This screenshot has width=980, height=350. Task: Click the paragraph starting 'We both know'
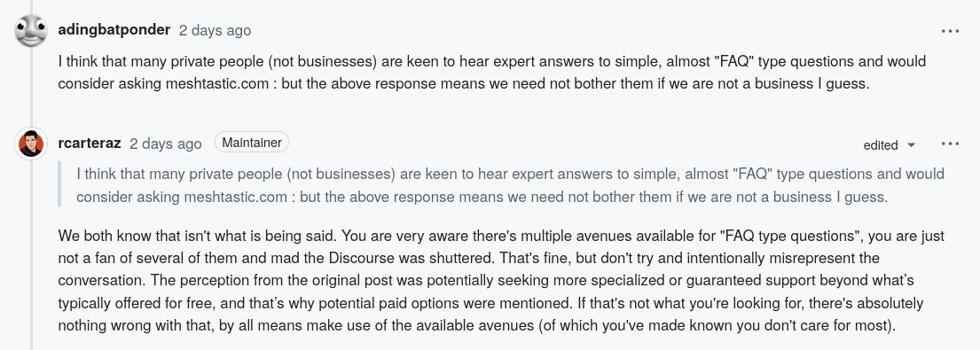click(x=501, y=281)
